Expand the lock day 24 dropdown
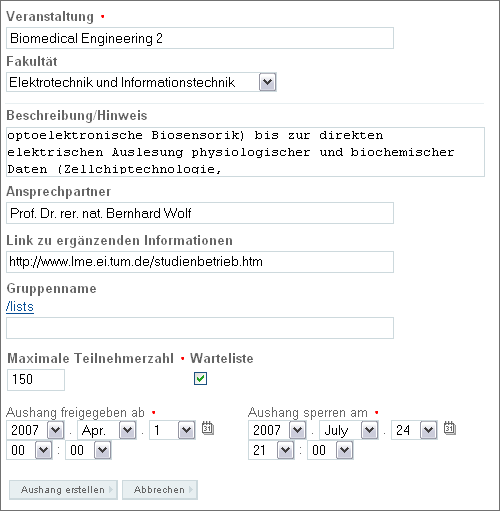 414,430
